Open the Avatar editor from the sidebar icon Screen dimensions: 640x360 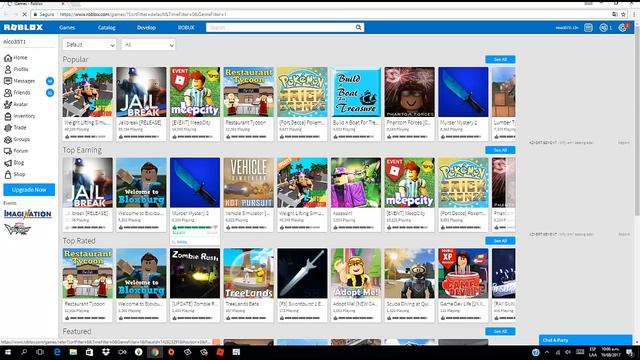[8, 104]
